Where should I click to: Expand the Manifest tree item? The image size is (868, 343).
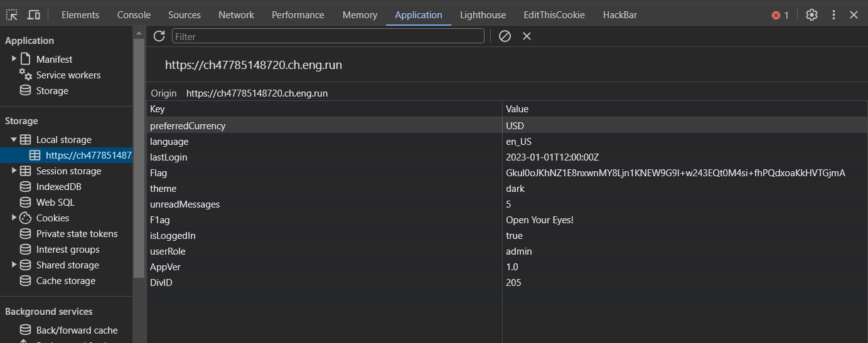14,59
